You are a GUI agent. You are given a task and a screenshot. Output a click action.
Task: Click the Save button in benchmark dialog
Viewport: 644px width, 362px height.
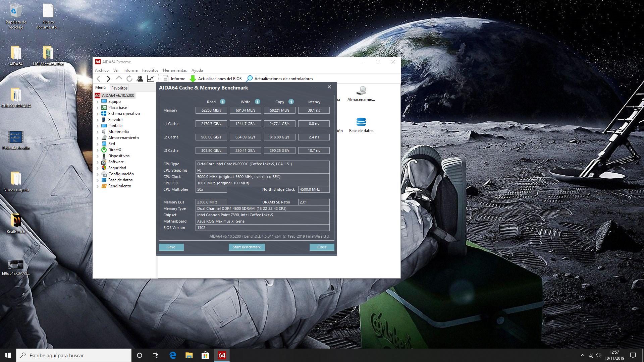pos(171,247)
